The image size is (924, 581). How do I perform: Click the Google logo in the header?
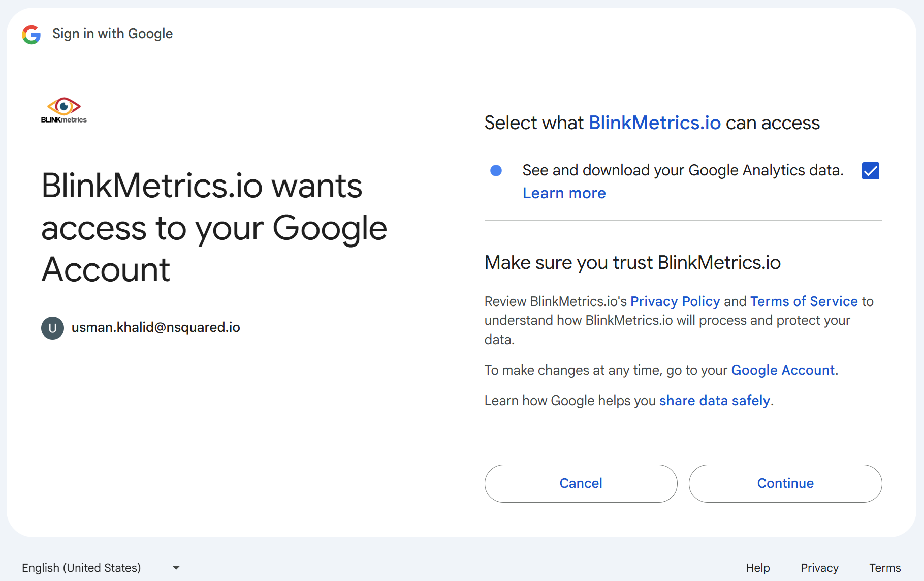click(31, 34)
